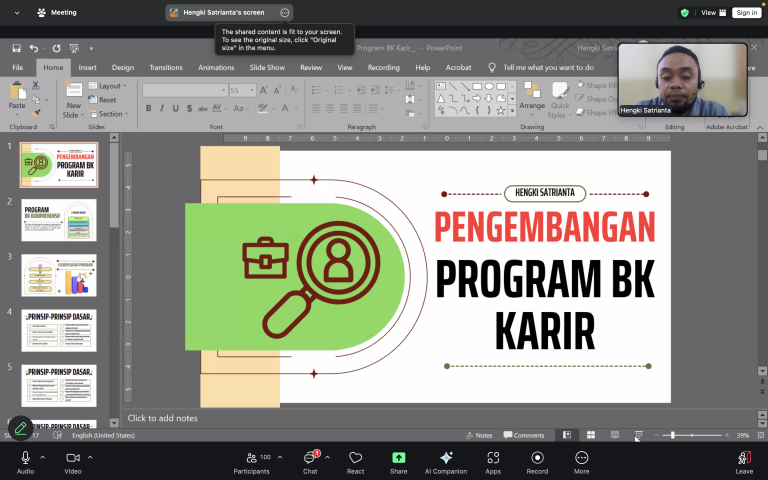The height and width of the screenshot is (480, 768).
Task: Switch to Slide Sorter view
Action: (x=591, y=435)
